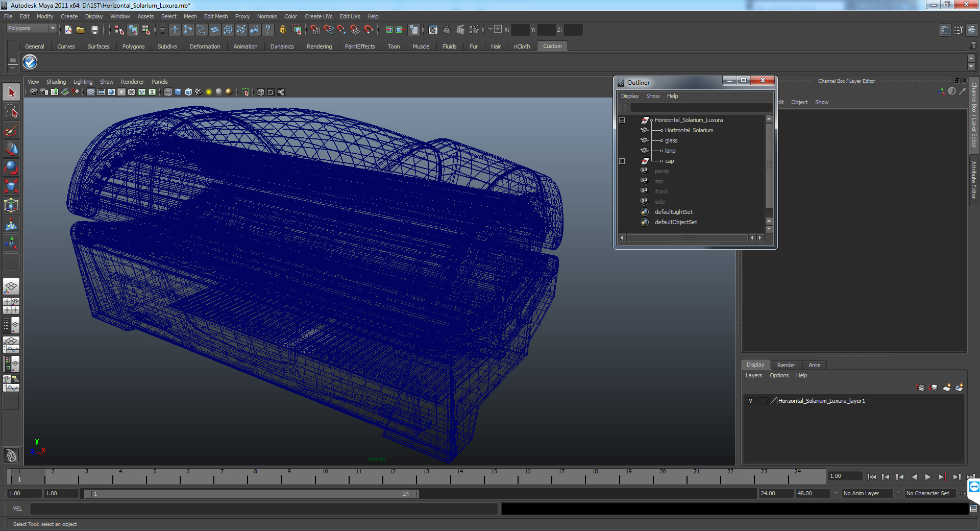Toggle wireframe shading in viewport toolbar
Image resolution: width=980 pixels, height=531 pixels.
point(168,92)
